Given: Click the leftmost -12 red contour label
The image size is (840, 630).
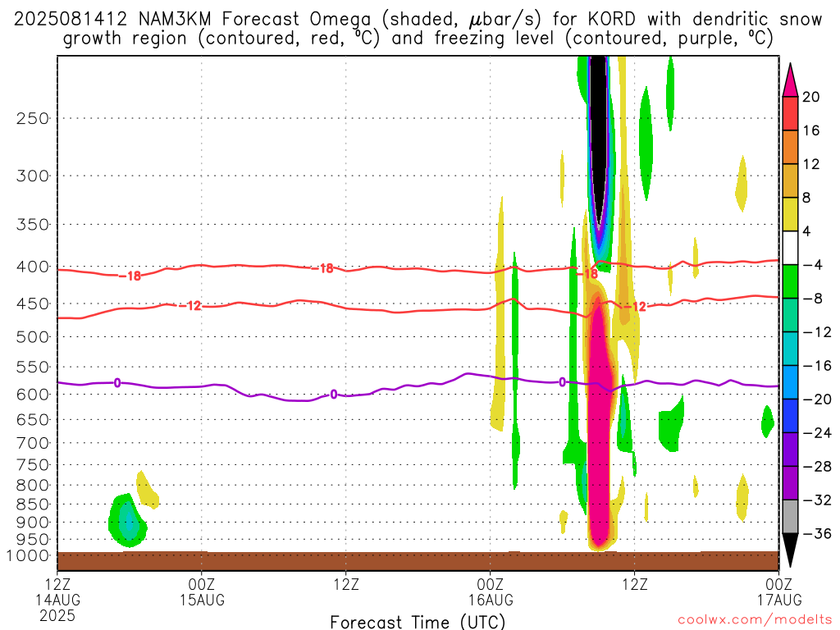Looking at the screenshot, I should pos(190,306).
